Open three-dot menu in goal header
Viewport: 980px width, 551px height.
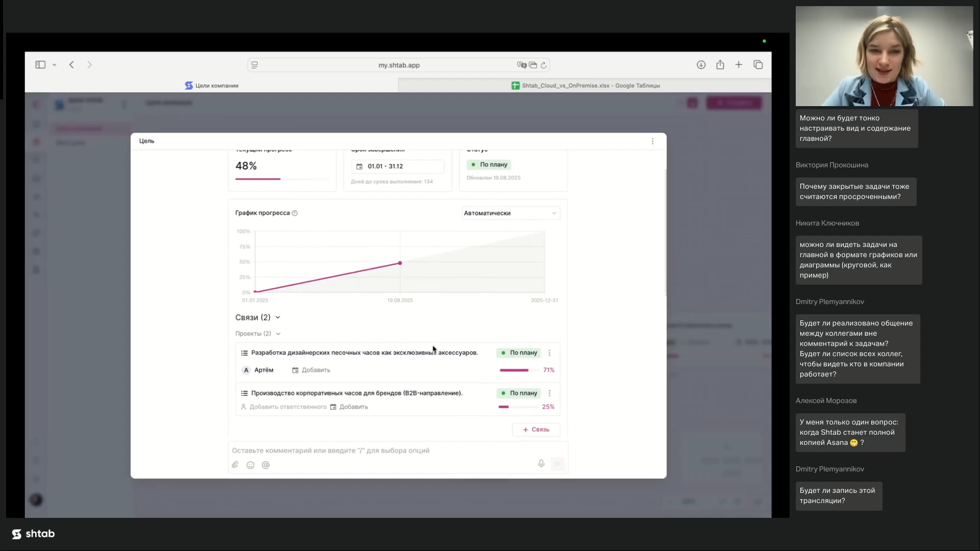[652, 141]
